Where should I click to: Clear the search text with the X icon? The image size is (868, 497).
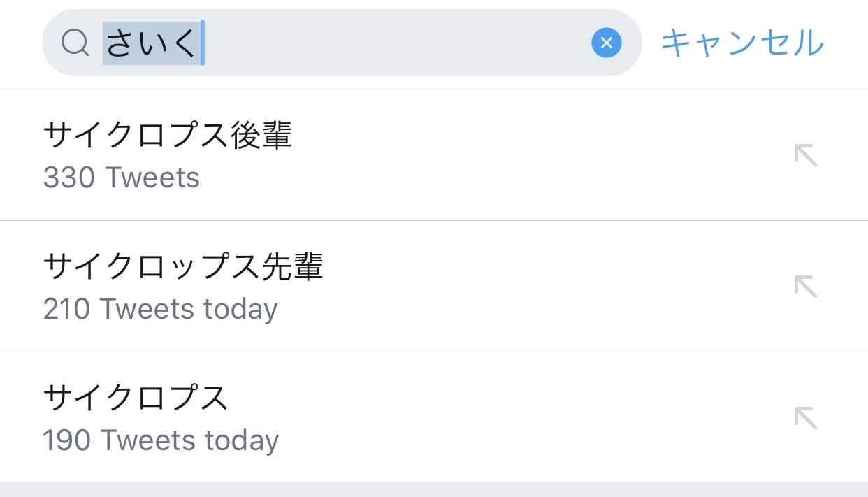(x=606, y=43)
